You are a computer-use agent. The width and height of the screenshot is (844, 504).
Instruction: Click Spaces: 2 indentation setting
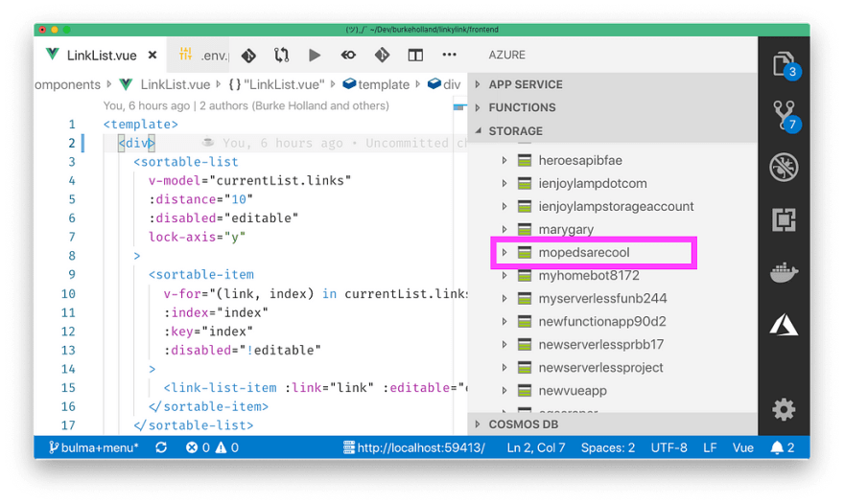pyautogui.click(x=608, y=447)
